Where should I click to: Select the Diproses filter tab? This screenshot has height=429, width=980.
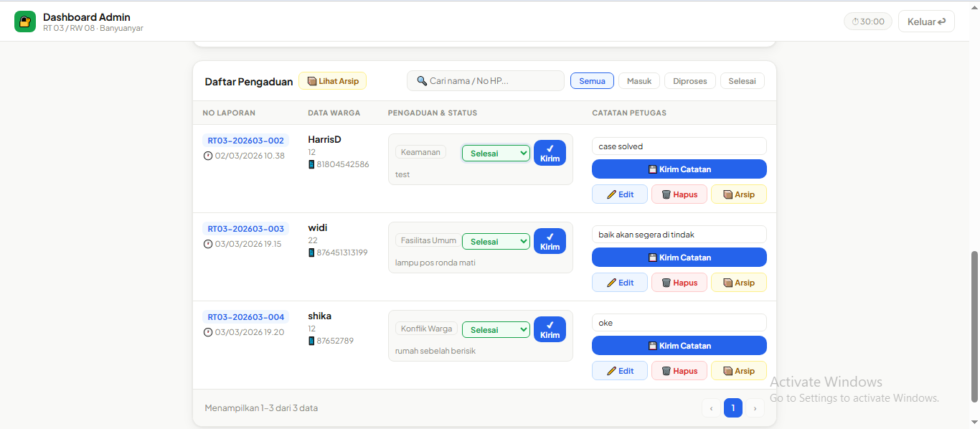(x=690, y=81)
